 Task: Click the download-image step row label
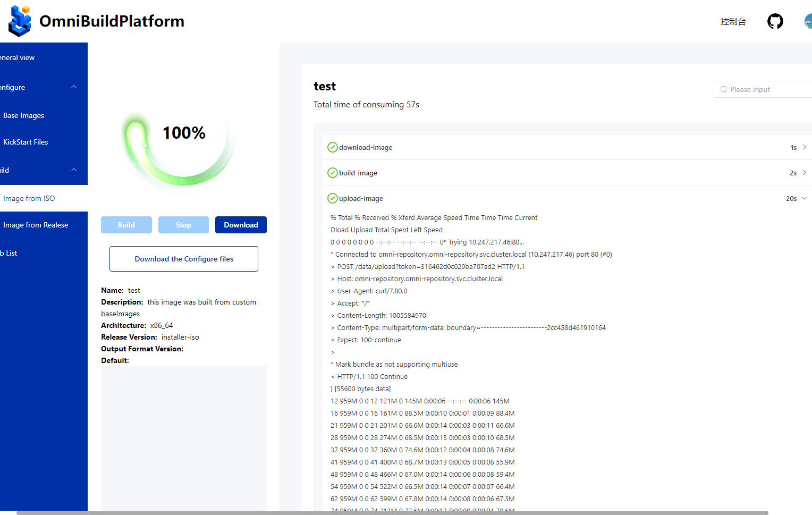(366, 147)
